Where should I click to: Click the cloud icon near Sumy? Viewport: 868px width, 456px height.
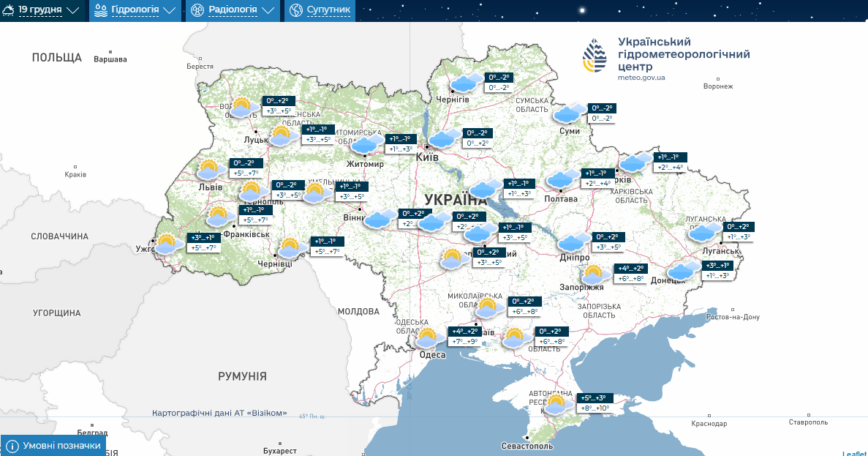point(567,113)
